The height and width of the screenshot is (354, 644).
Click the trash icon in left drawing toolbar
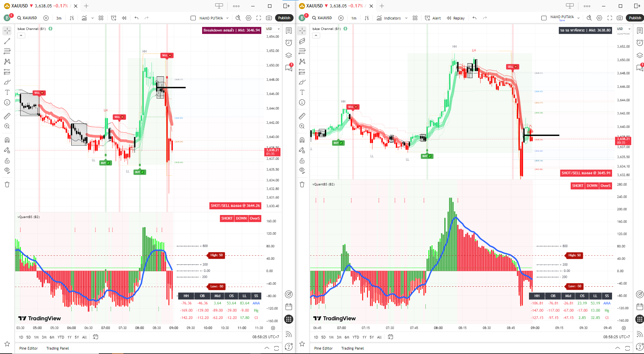pos(7,184)
